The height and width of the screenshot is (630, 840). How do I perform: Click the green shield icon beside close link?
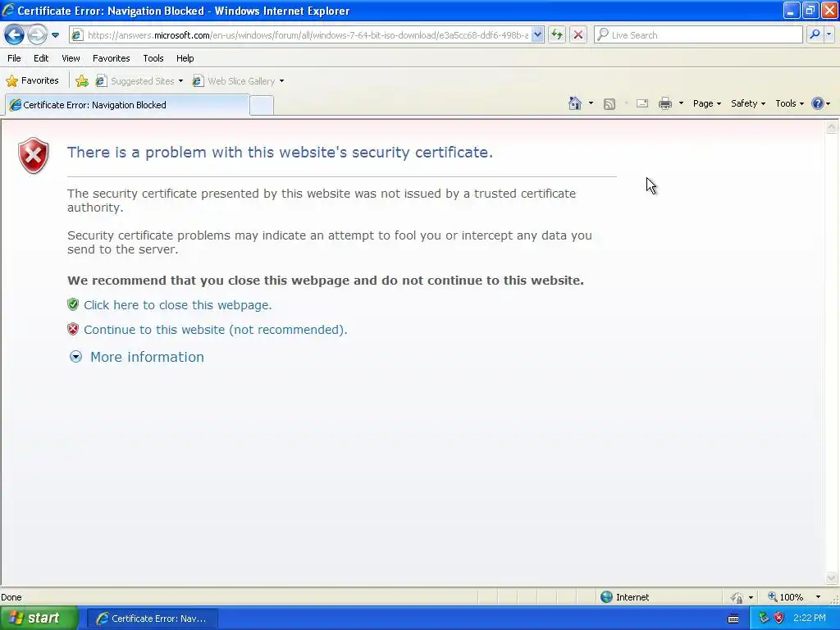73,305
